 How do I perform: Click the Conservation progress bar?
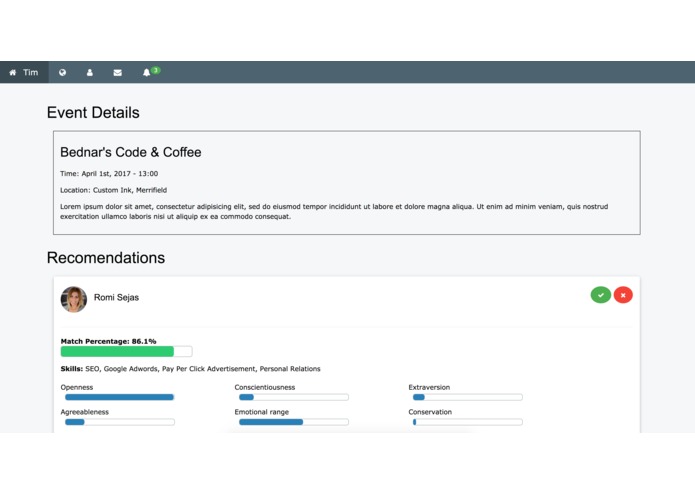[468, 422]
